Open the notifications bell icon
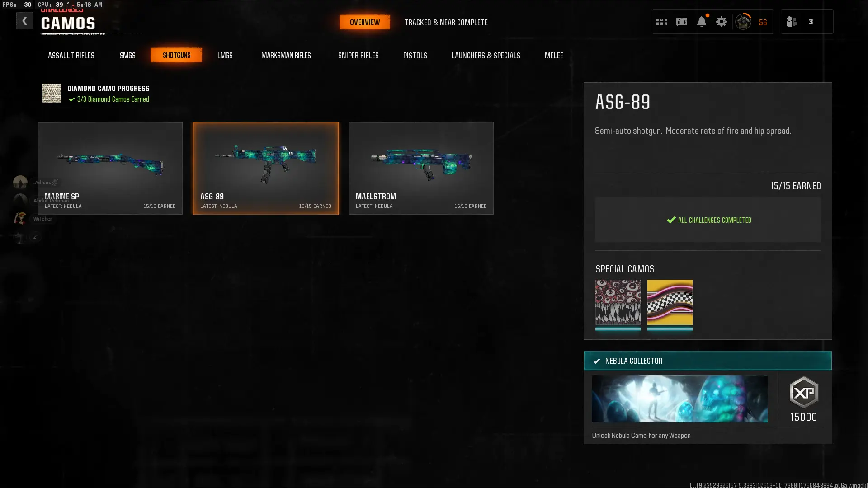Viewport: 868px width, 488px height. pos(701,22)
